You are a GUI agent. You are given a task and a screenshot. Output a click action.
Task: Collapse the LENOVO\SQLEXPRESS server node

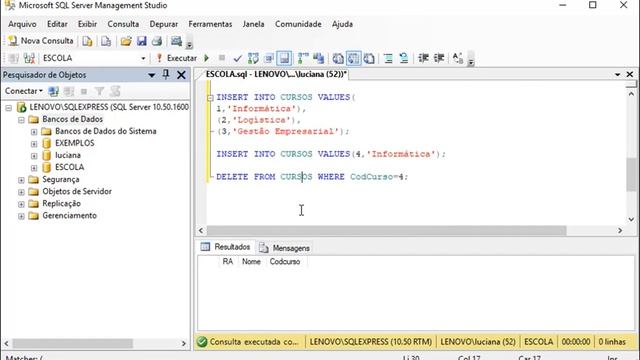coord(8,108)
